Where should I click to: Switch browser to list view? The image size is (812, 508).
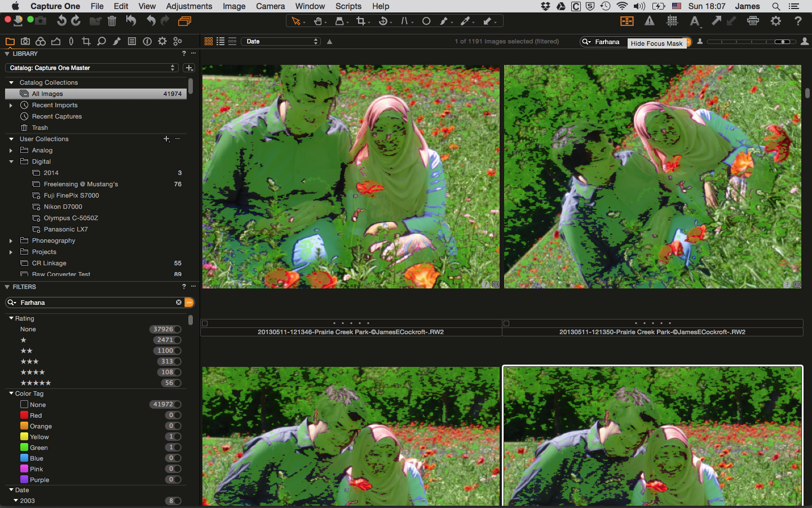click(220, 41)
